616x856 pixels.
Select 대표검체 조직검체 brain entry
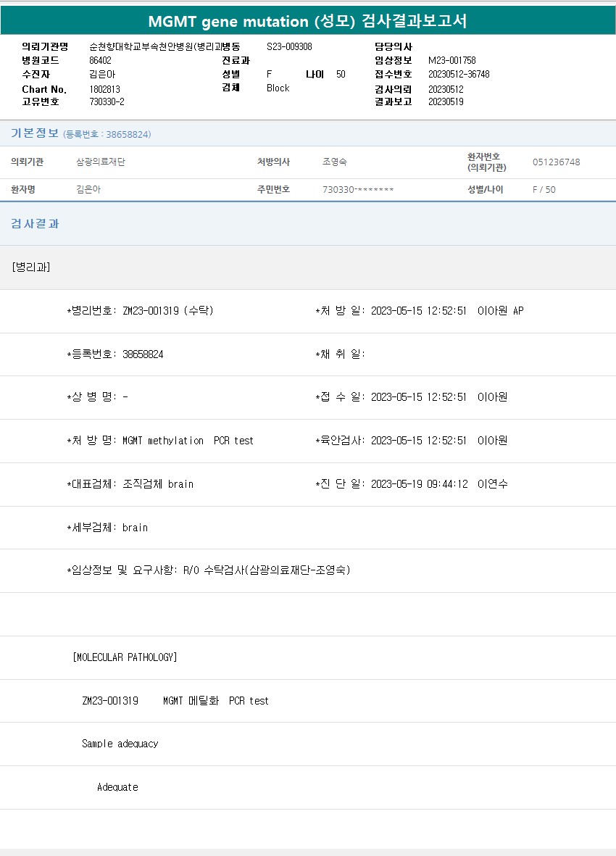[x=130, y=484]
